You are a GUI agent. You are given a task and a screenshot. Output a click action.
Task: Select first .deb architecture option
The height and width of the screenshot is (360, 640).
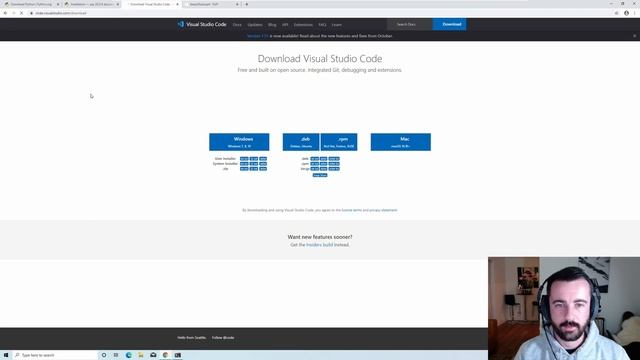coord(314,159)
